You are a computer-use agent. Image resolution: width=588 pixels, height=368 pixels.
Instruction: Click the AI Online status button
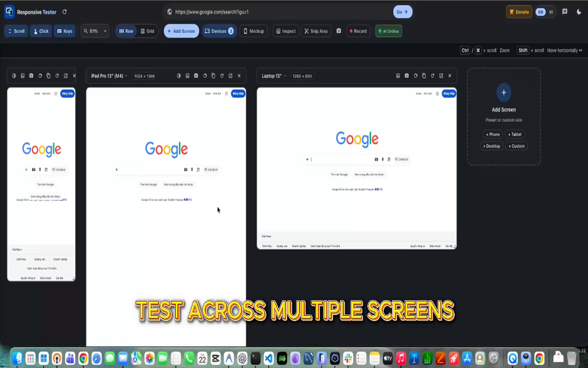coord(389,31)
